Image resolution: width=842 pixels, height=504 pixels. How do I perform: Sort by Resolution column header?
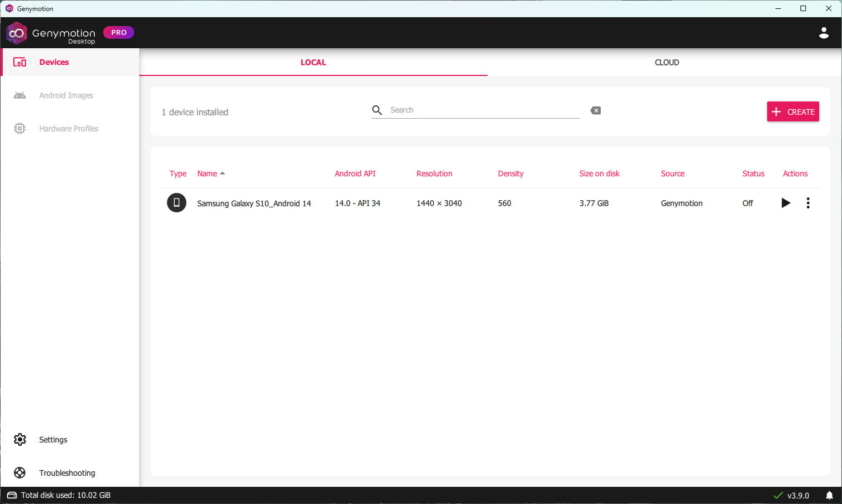click(434, 174)
